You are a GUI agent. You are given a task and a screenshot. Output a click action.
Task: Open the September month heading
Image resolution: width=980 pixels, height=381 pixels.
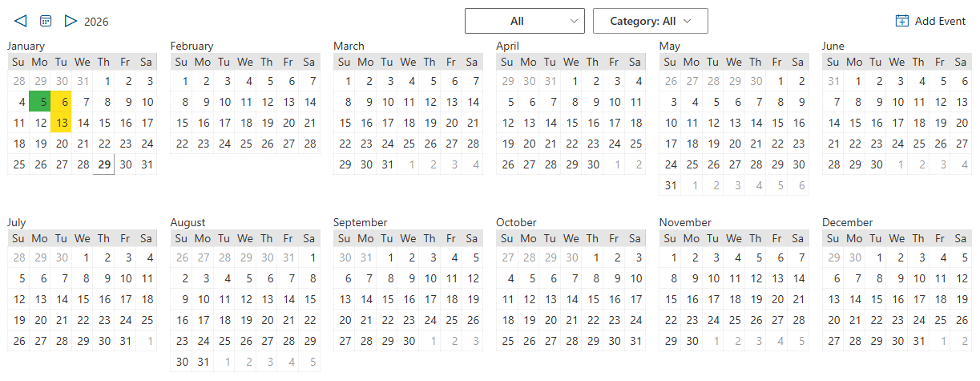point(360,222)
